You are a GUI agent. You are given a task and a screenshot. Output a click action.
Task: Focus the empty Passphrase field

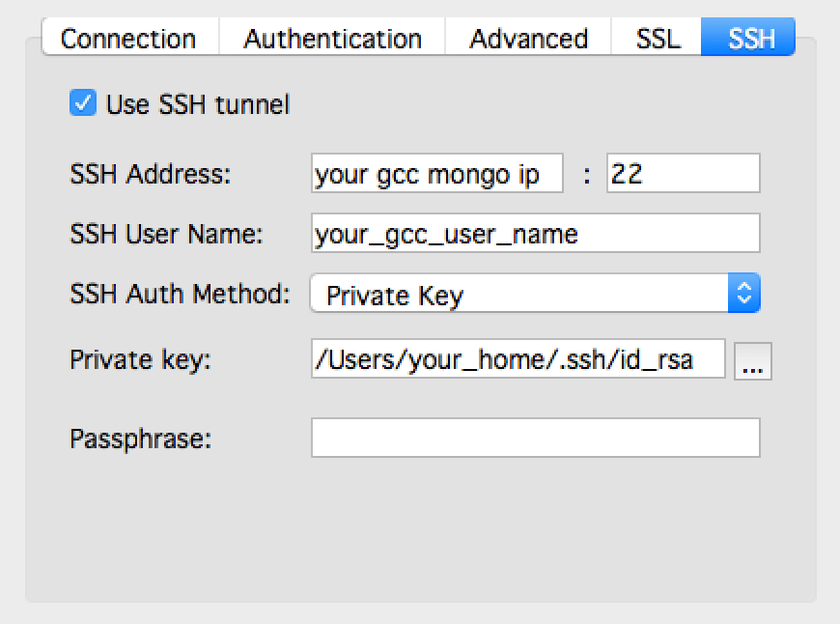[534, 439]
